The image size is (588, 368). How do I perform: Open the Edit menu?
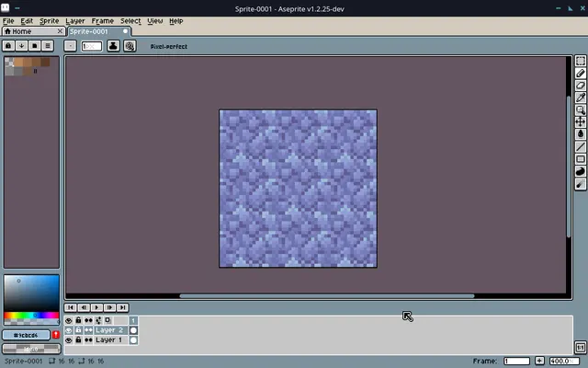[x=27, y=21]
